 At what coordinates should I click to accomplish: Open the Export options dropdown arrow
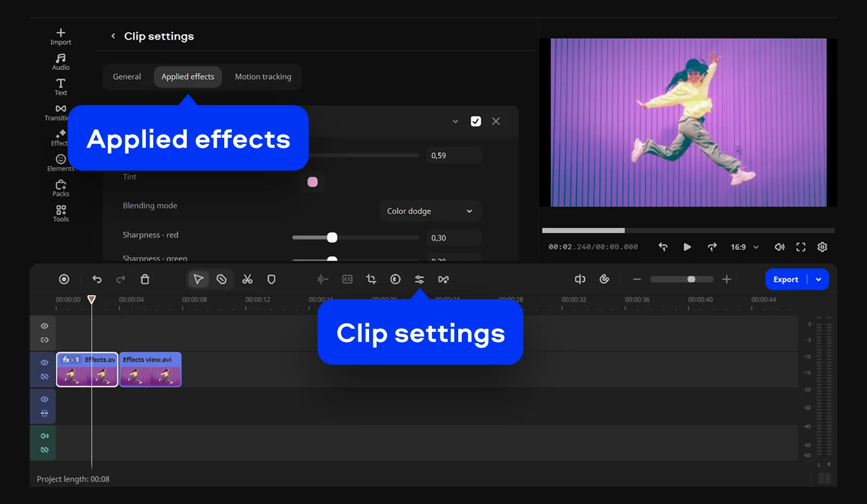[818, 279]
